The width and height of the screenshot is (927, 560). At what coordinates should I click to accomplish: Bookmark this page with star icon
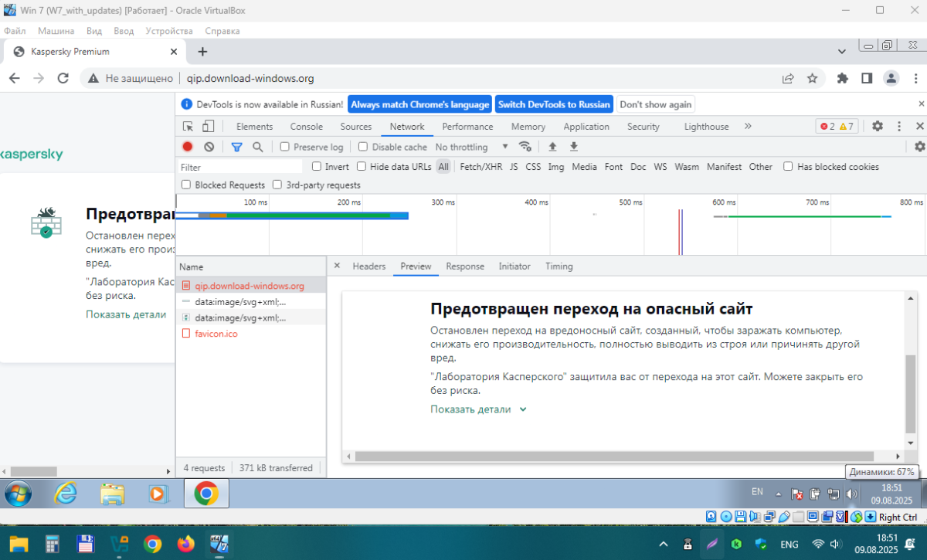pos(812,78)
